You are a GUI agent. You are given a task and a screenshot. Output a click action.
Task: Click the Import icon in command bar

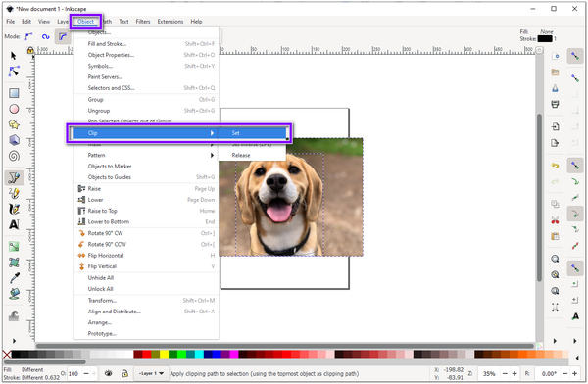point(555,126)
